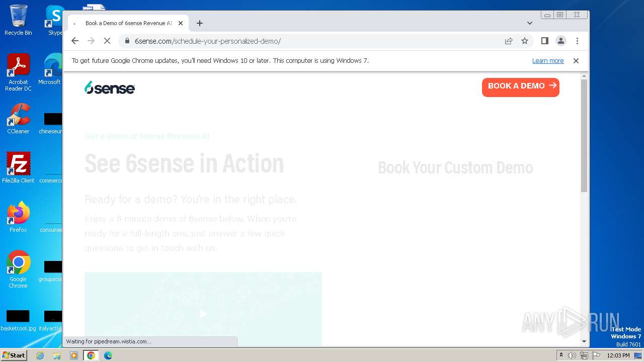Open the volume speaker tray icon
The width and height of the screenshot is (644, 362).
(572, 355)
